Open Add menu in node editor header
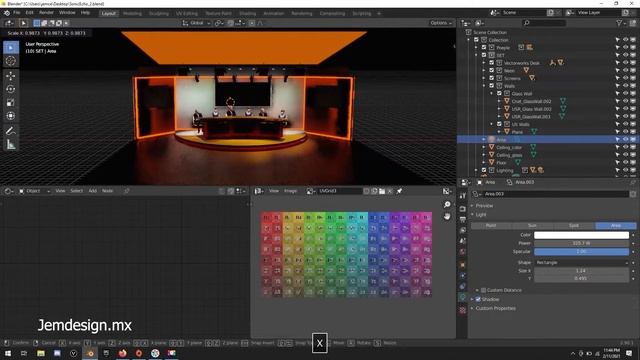The height and width of the screenshot is (360, 640). [x=93, y=191]
